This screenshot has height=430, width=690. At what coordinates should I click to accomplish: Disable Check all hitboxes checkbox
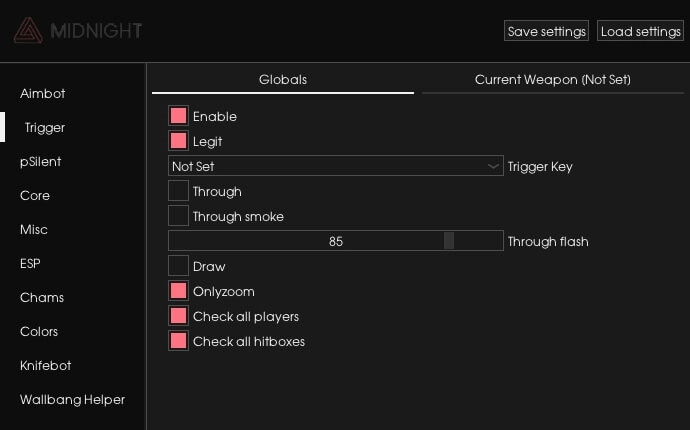(179, 341)
